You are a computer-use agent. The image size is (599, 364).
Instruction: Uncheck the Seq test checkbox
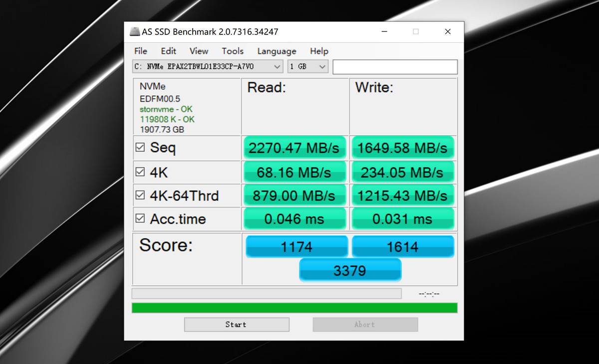(x=140, y=148)
